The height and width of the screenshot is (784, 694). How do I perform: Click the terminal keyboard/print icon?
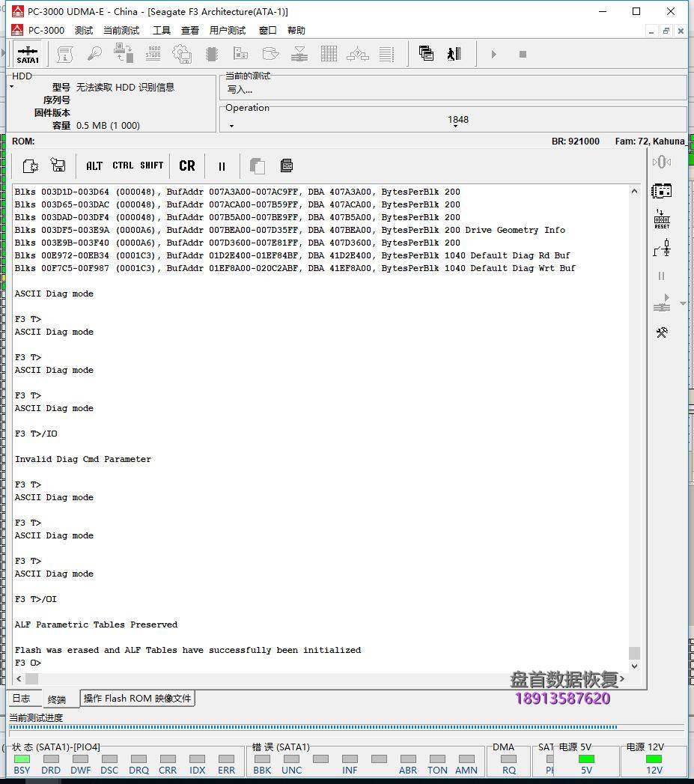tap(287, 165)
